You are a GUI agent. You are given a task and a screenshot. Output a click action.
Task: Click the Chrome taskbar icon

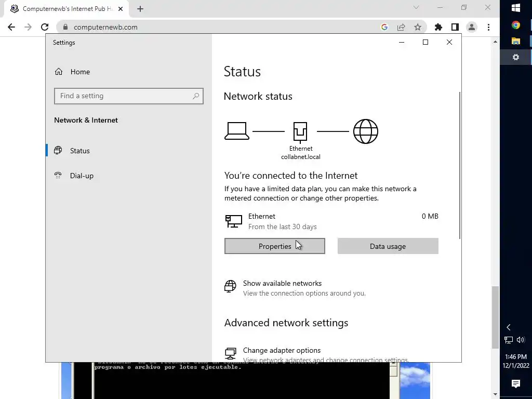[x=516, y=25]
